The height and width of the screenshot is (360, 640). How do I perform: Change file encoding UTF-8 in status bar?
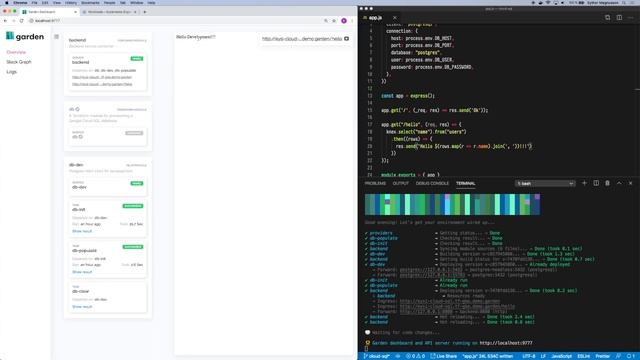tap(529, 356)
